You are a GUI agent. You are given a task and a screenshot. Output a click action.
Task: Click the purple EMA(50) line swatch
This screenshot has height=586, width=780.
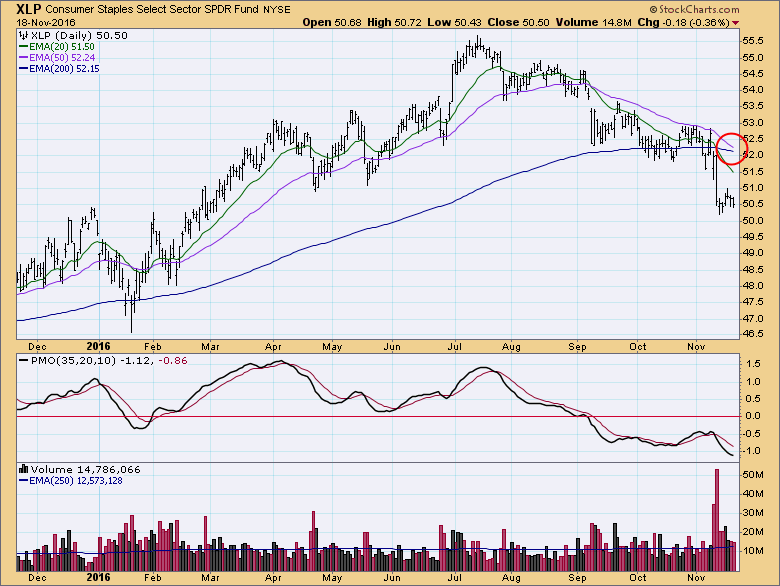click(x=23, y=58)
